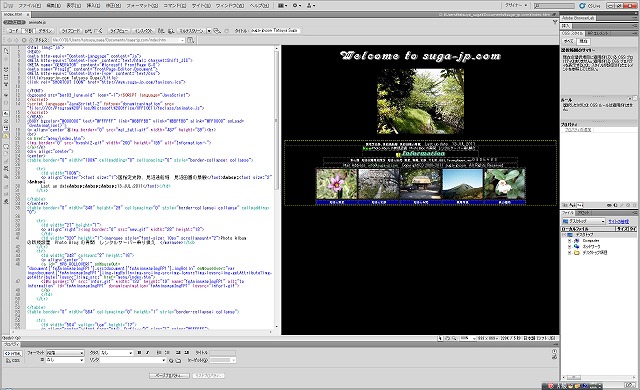The height and width of the screenshot is (390, 640).
Task: Click the Home icon in browser navigation
Action: [x=31, y=40]
